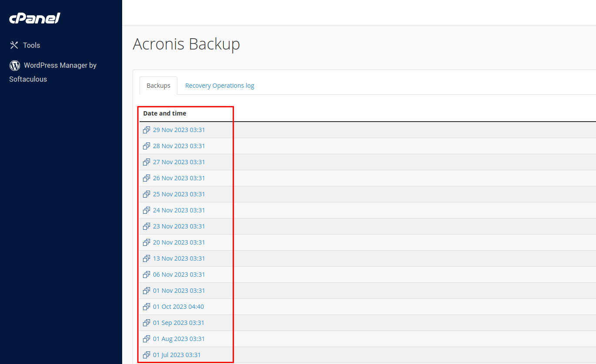596x364 pixels.
Task: Click backup icon for 29 Nov 2023
Action: [147, 130]
